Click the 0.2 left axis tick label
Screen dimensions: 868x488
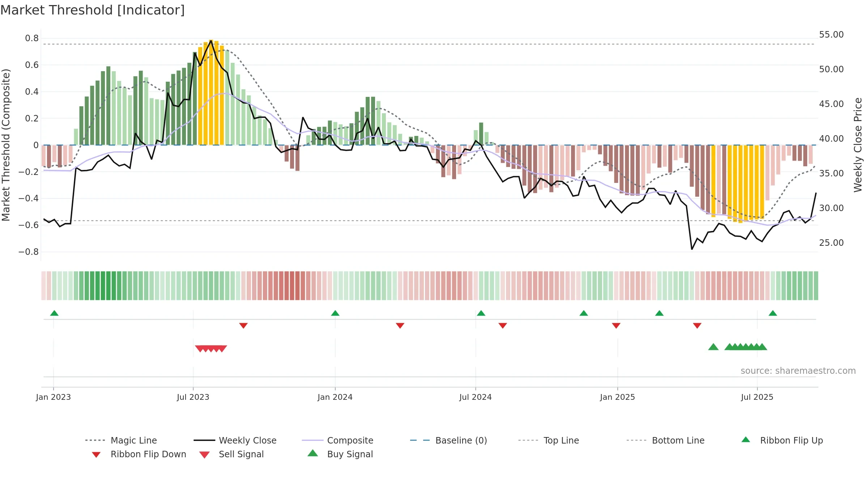32,118
